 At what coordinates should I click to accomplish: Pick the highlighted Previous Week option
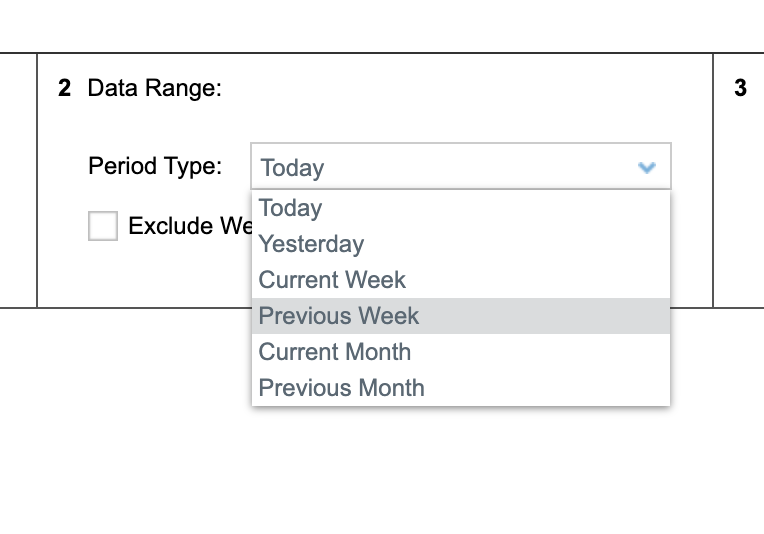339,316
